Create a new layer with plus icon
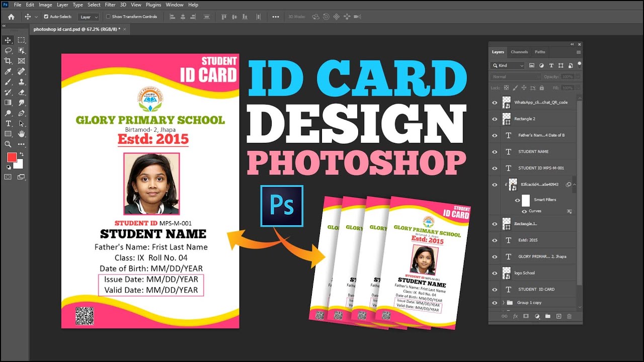 pyautogui.click(x=558, y=316)
